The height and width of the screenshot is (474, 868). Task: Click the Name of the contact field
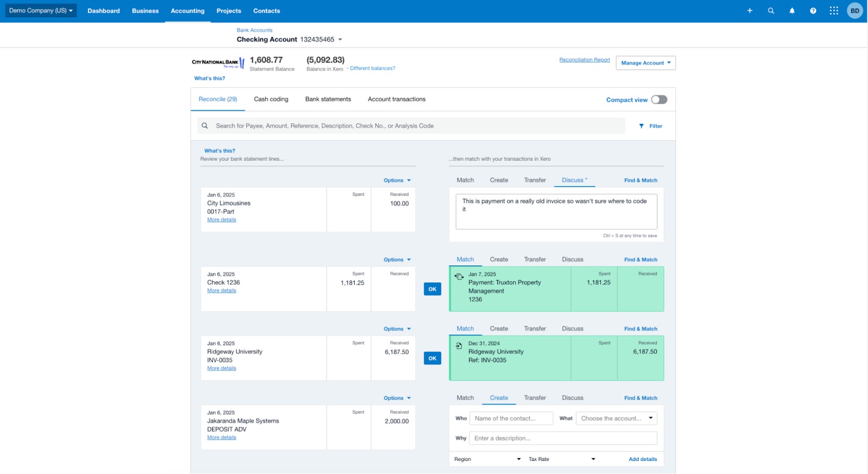[511, 419]
